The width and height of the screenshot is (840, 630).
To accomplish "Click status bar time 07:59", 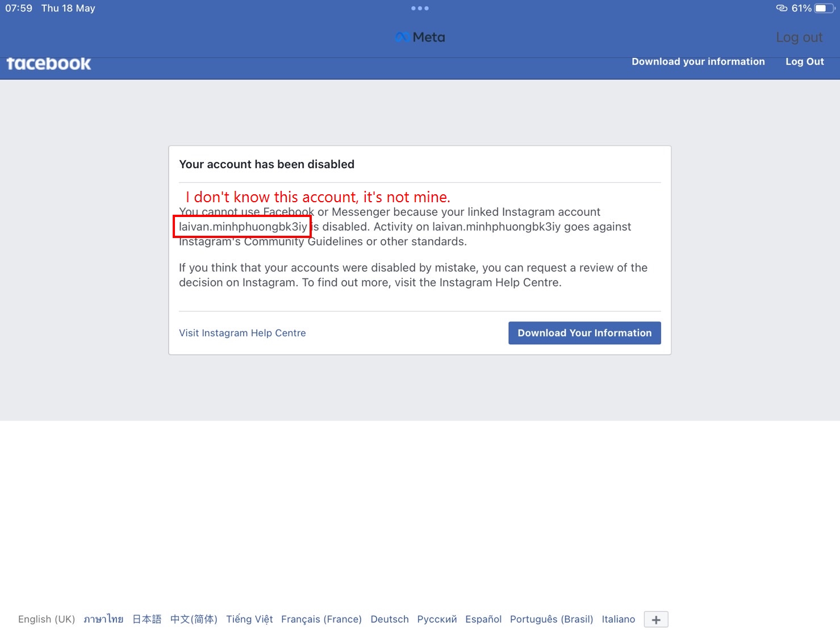I will tap(19, 9).
